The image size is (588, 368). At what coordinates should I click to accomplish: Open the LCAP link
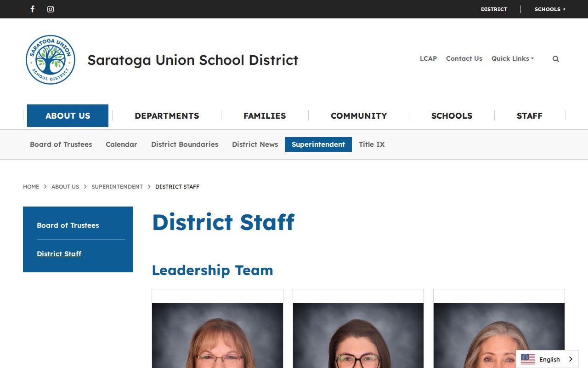[428, 58]
